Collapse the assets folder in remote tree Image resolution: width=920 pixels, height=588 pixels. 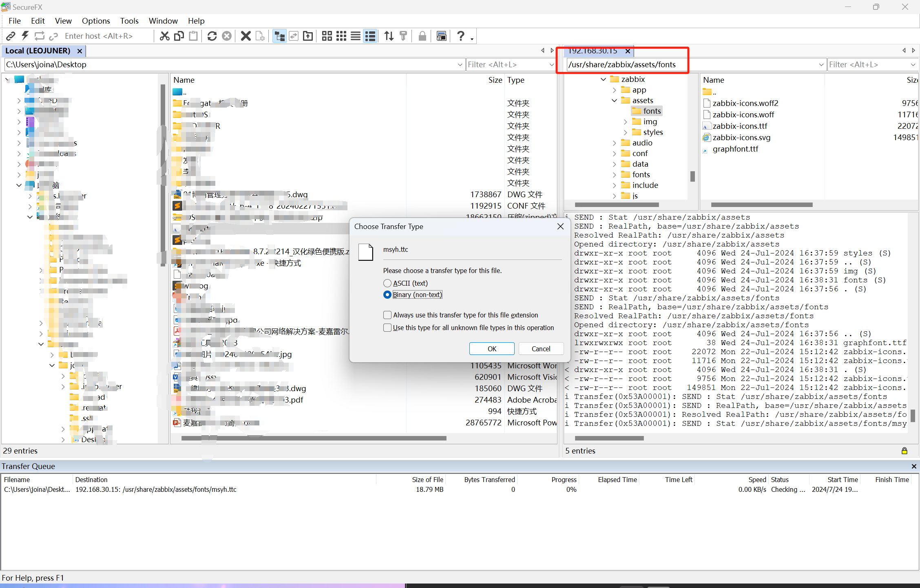(x=615, y=101)
